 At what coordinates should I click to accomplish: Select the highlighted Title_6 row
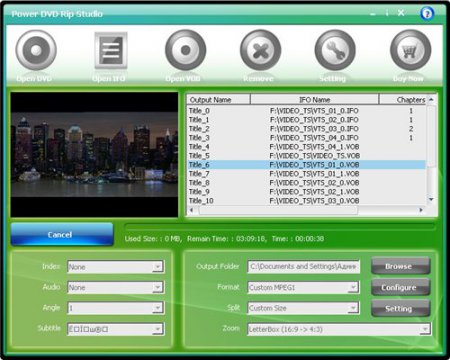pos(306,165)
